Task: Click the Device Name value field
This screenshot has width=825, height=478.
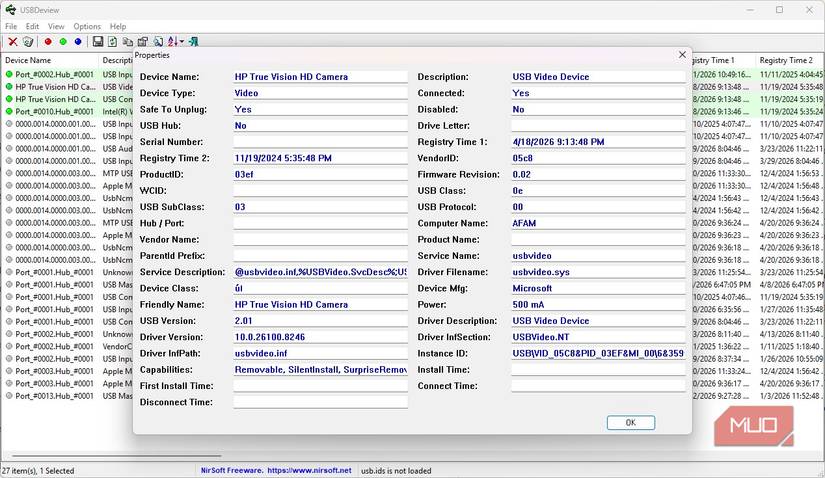Action: tap(320, 77)
